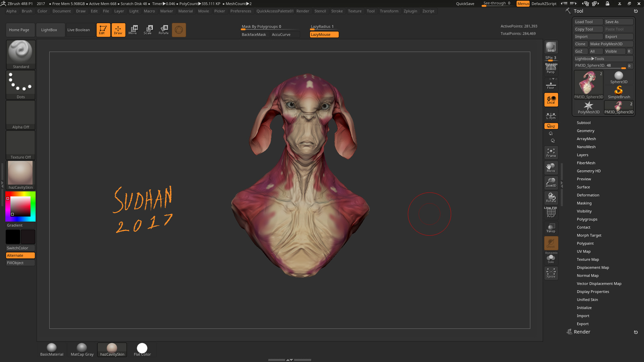
Task: Open the Zplugin menu
Action: (410, 11)
